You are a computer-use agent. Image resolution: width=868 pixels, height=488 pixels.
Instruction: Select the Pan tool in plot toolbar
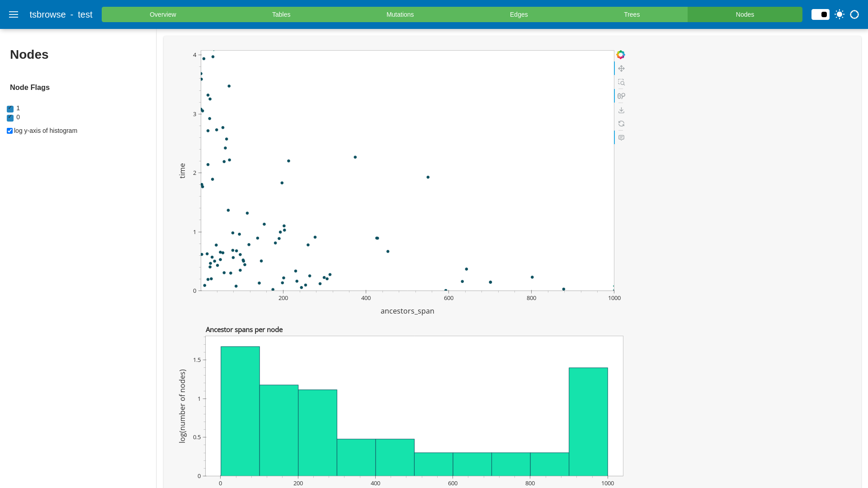click(621, 69)
